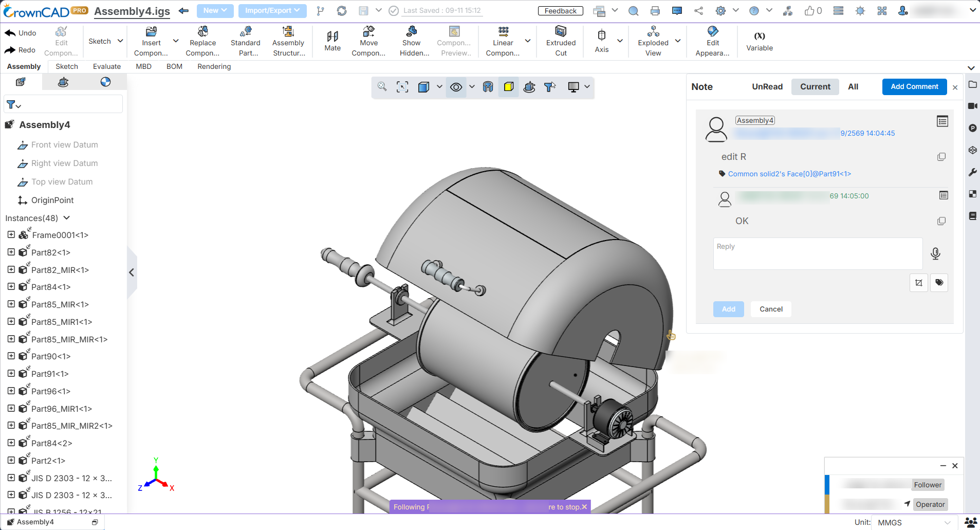Screen dimensions: 980x530
Task: Click the Extruded Cut tool
Action: tap(561, 41)
